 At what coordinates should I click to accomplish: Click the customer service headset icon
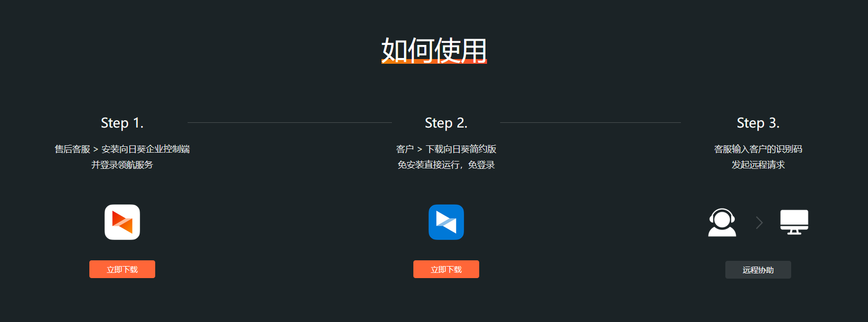[x=722, y=223]
